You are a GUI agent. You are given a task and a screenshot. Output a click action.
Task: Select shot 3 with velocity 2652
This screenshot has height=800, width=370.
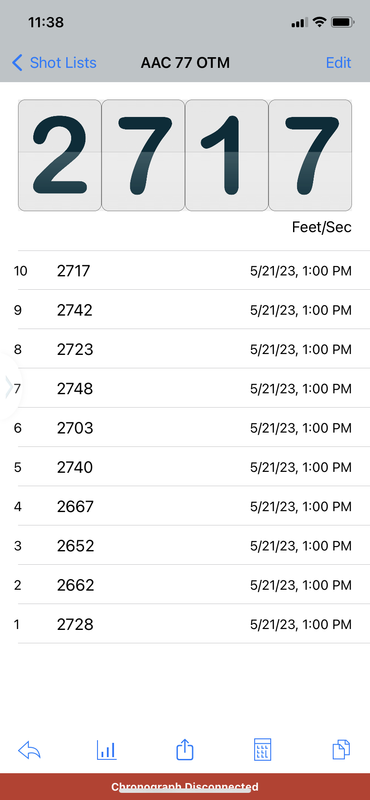coord(185,545)
